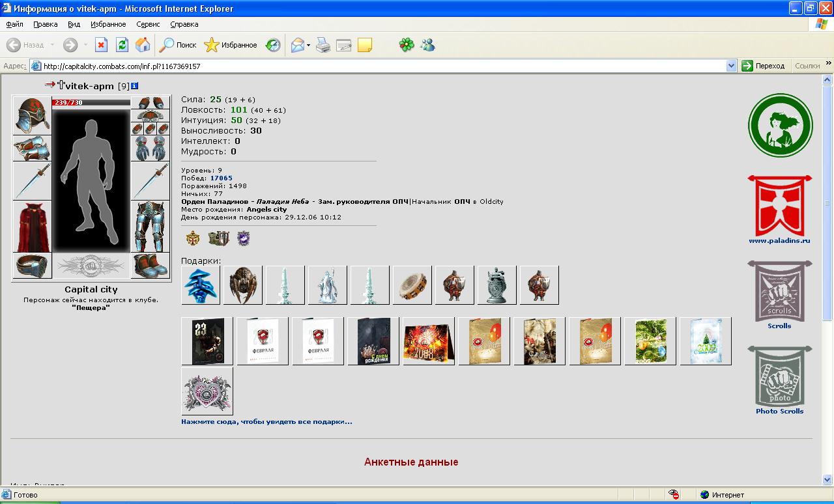Open the white wizard statue gift
834x504 pixels.
[328, 285]
